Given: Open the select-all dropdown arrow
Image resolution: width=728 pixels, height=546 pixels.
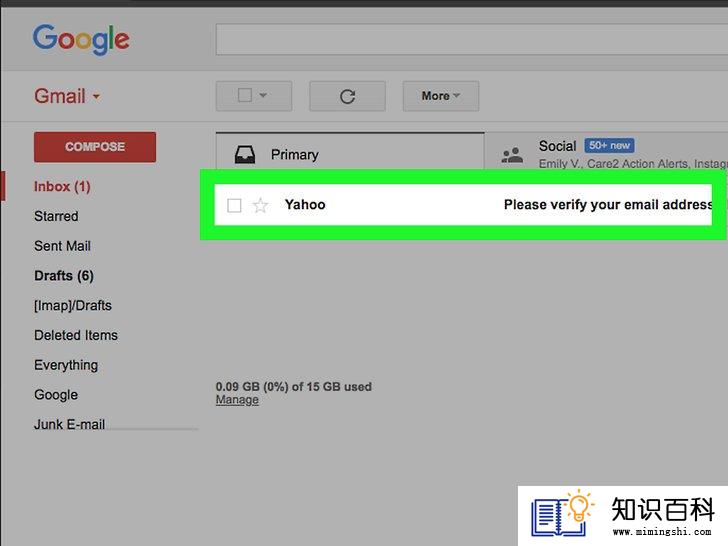Looking at the screenshot, I should pyautogui.click(x=263, y=95).
